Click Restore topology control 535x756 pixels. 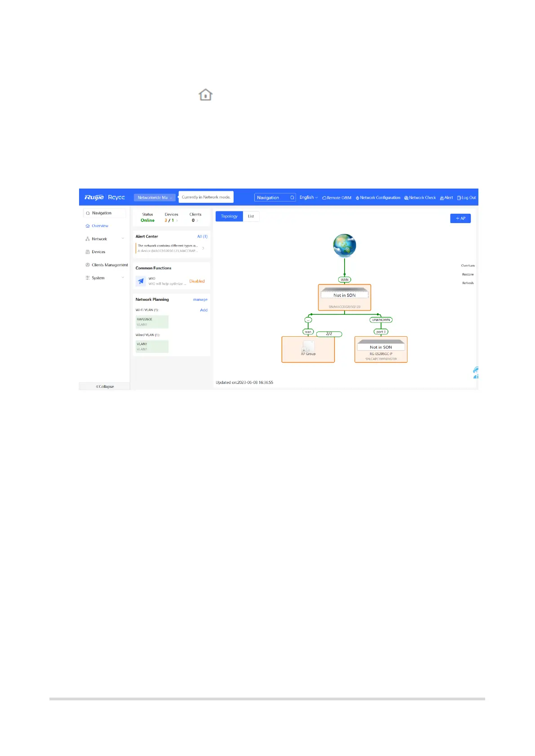468,274
